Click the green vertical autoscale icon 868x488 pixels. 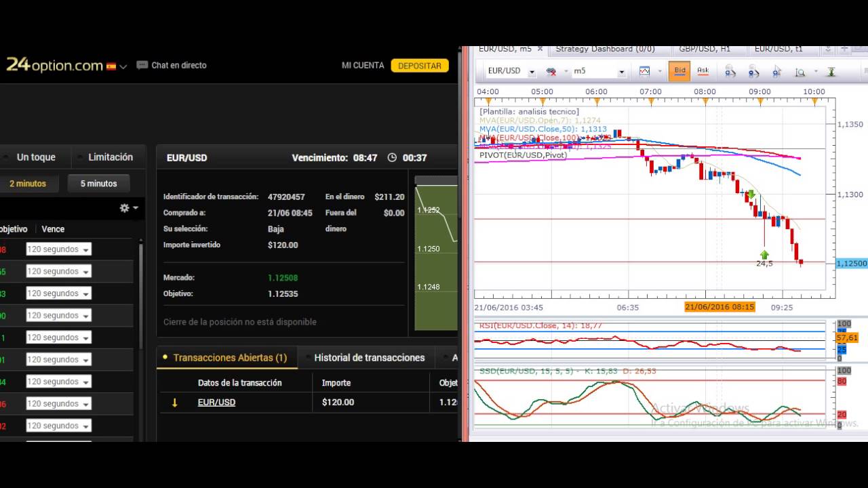[831, 71]
